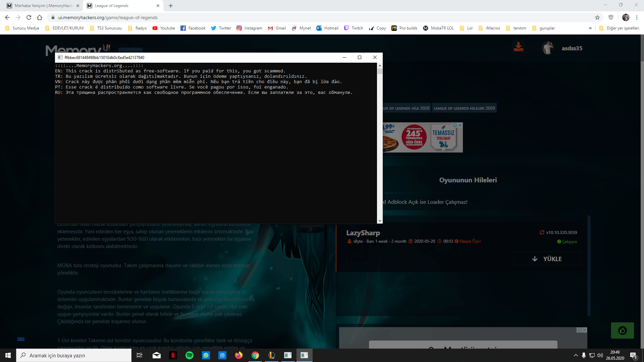Open the Twitter bookmark
This screenshot has width=644, height=362.
coord(221,28)
